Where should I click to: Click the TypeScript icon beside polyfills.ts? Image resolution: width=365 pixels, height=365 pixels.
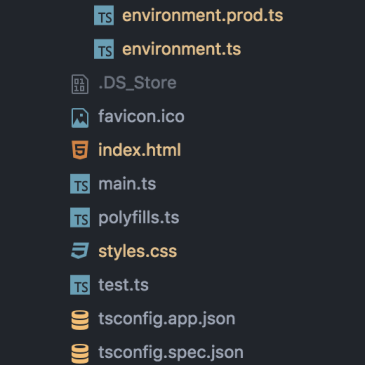tap(80, 218)
